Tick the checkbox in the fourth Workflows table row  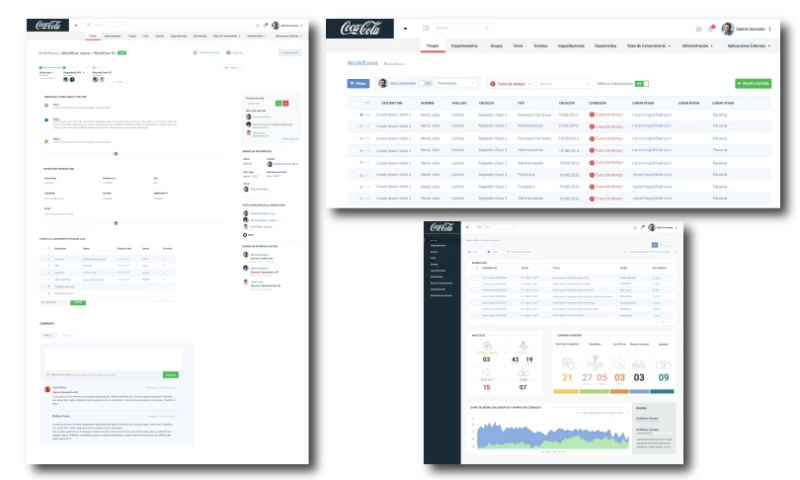354,150
